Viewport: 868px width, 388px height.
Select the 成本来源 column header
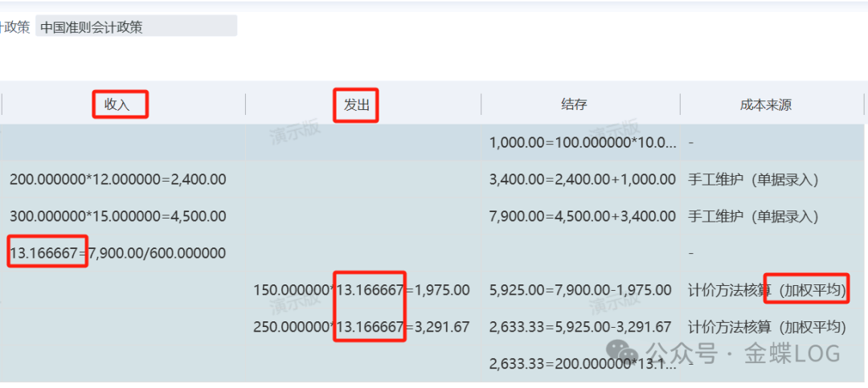click(766, 104)
